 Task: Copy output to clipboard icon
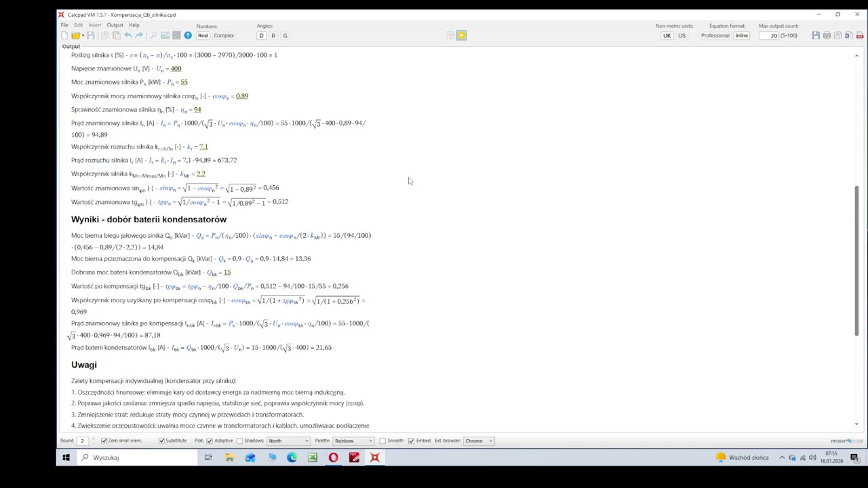tap(837, 35)
